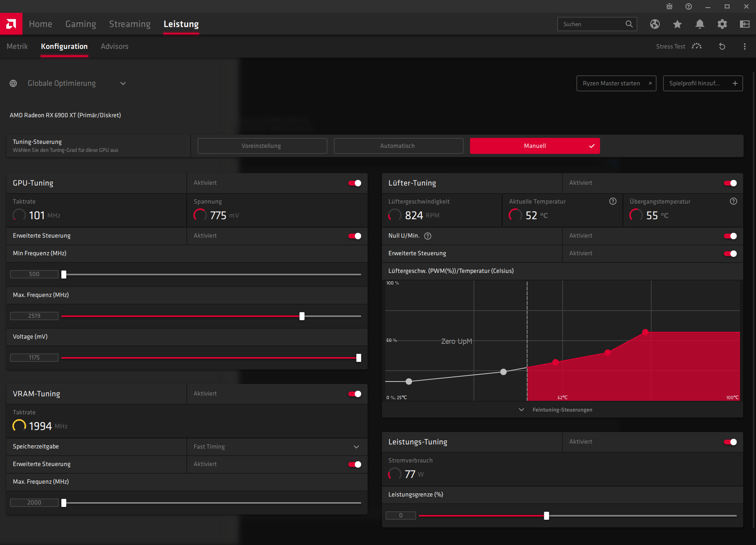
Task: Click Voltage value field 1175
Action: pyautogui.click(x=34, y=358)
